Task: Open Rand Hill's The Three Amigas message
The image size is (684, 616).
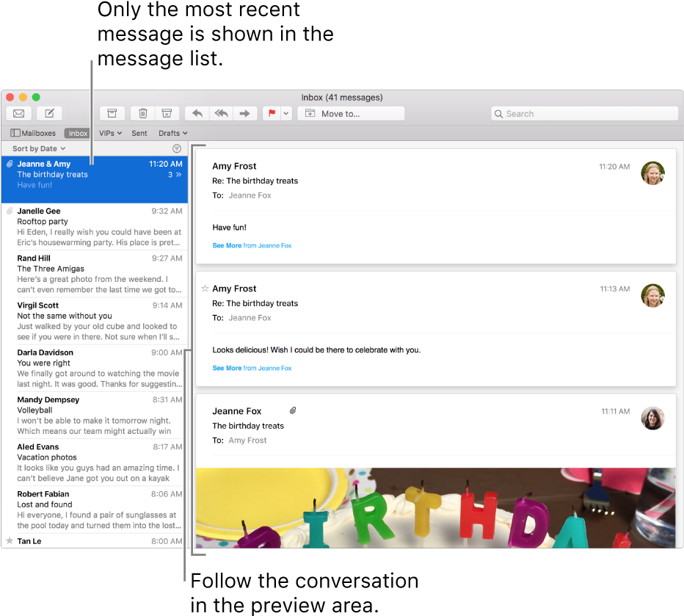Action: coord(95,274)
